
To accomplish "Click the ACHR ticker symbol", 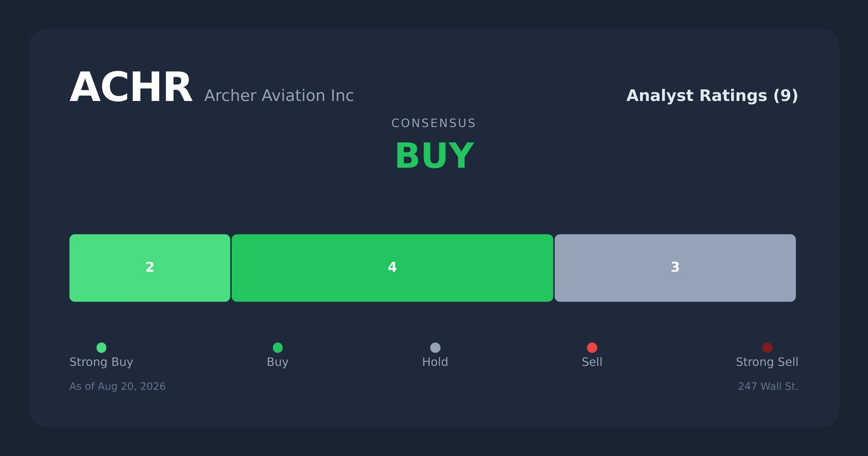I will (131, 88).
